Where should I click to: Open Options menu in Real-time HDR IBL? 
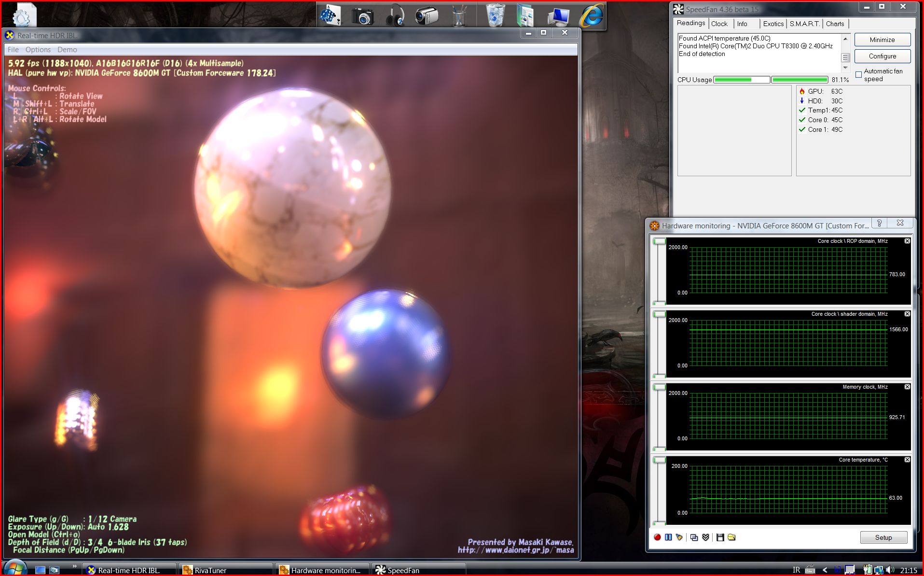38,49
